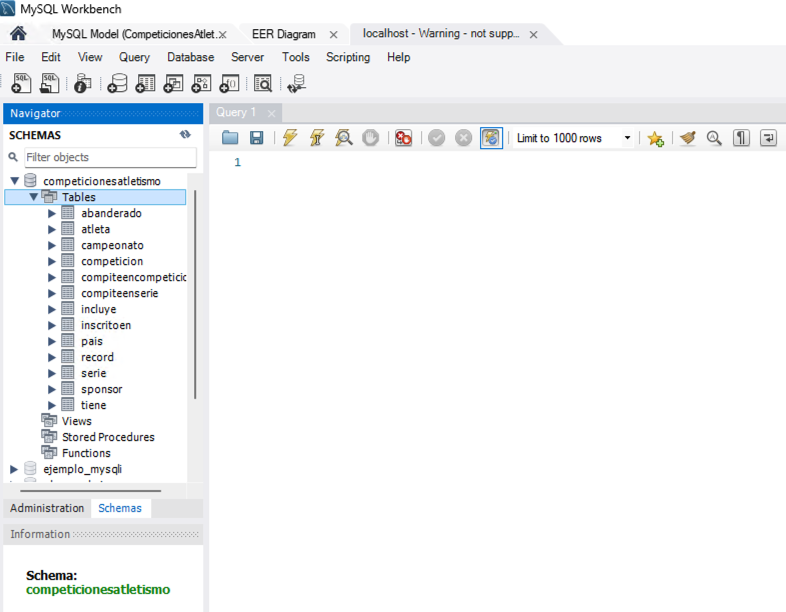Image resolution: width=786 pixels, height=612 pixels.
Task: Expand the atleta table
Action: coord(52,229)
